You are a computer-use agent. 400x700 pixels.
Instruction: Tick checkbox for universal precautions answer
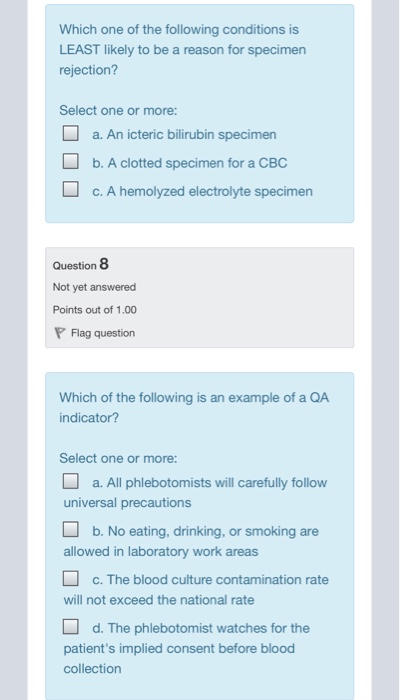pyautogui.click(x=71, y=481)
